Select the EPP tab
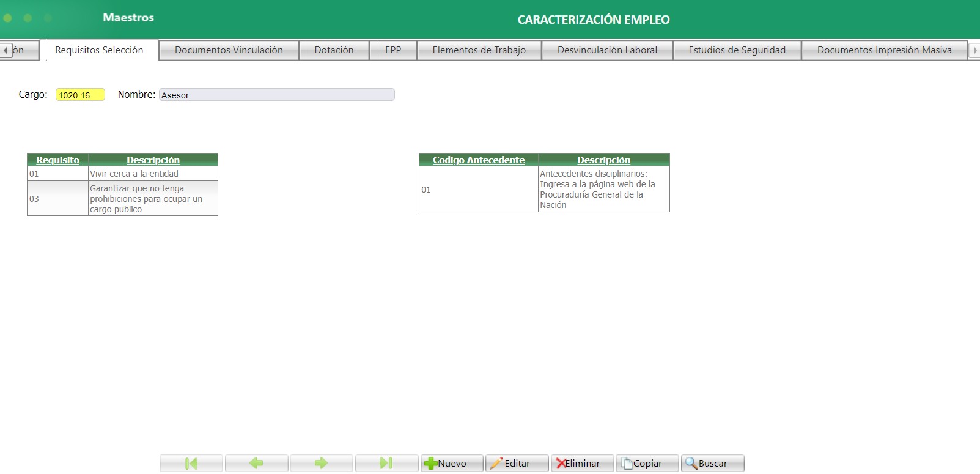Viewport: 980px width, 474px height. click(x=393, y=50)
